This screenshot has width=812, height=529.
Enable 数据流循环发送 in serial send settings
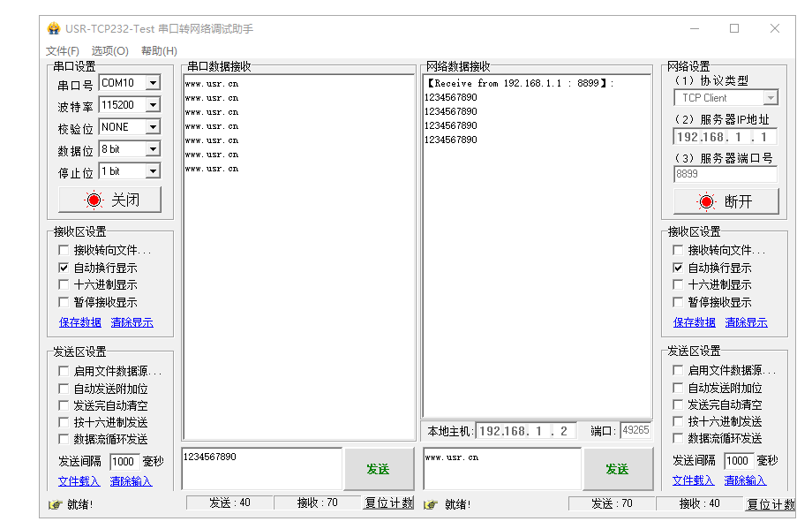(x=64, y=439)
